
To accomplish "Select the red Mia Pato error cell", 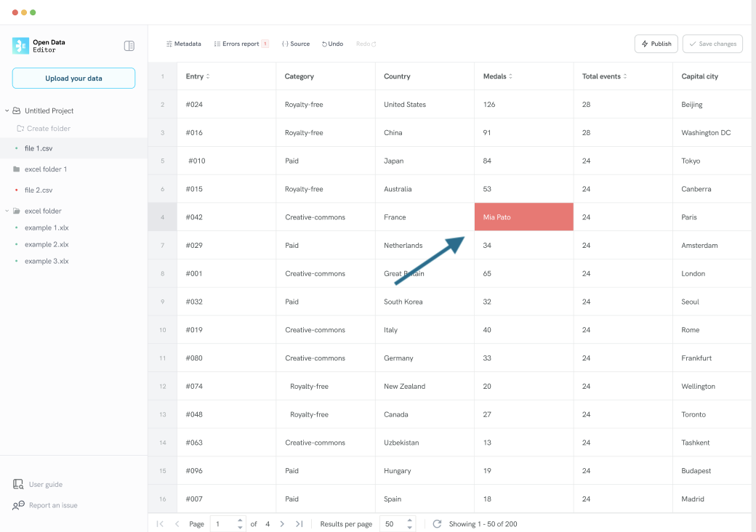I will point(523,217).
